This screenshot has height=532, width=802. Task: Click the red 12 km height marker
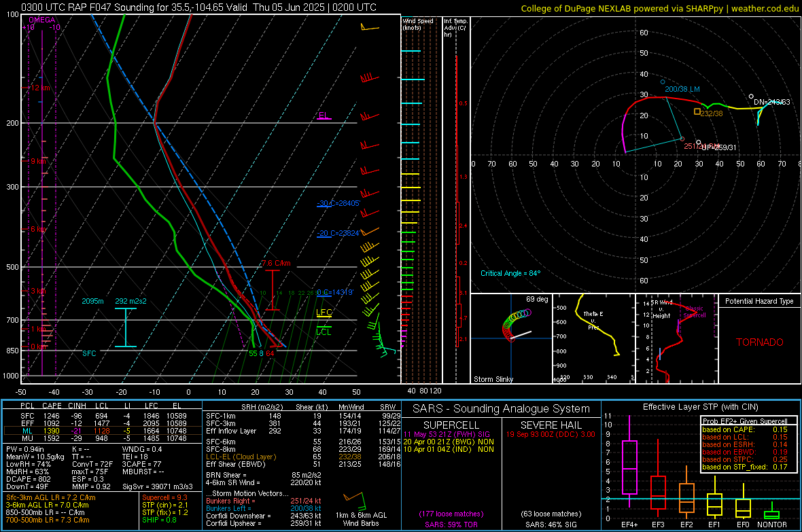[x=40, y=88]
